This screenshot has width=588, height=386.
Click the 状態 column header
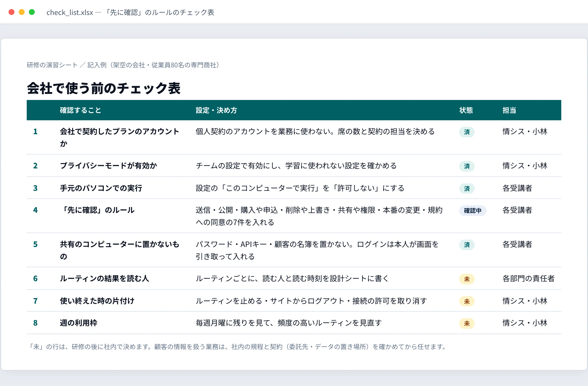coord(466,110)
